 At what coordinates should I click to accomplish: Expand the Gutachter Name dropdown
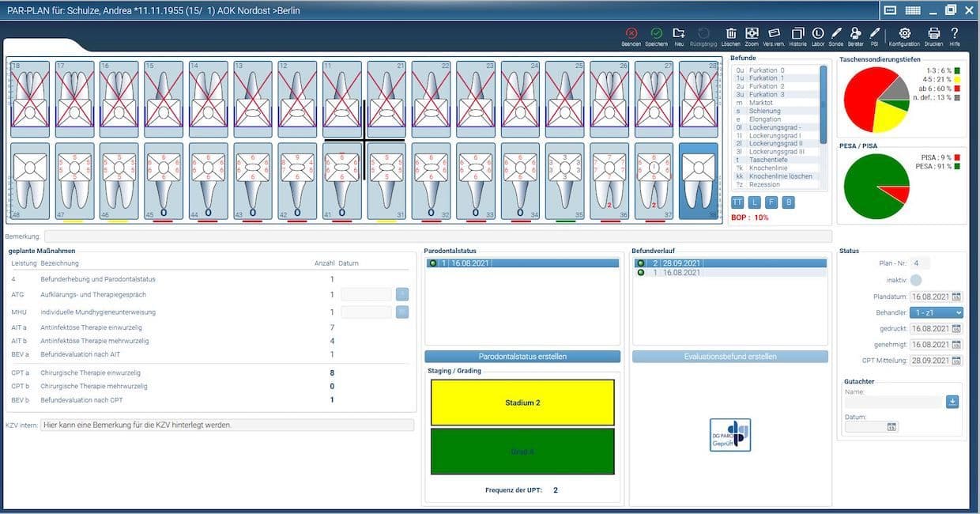tap(952, 402)
